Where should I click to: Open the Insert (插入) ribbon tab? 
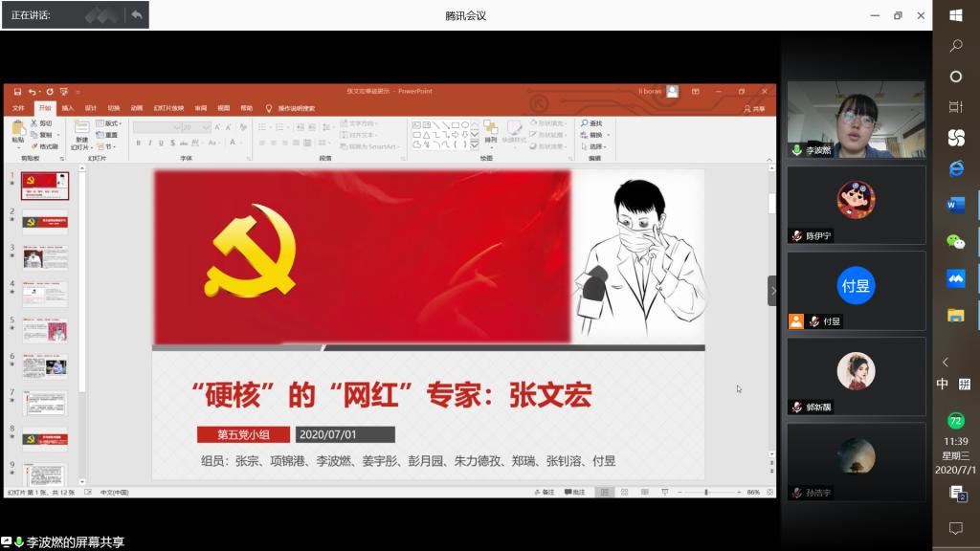(x=68, y=108)
